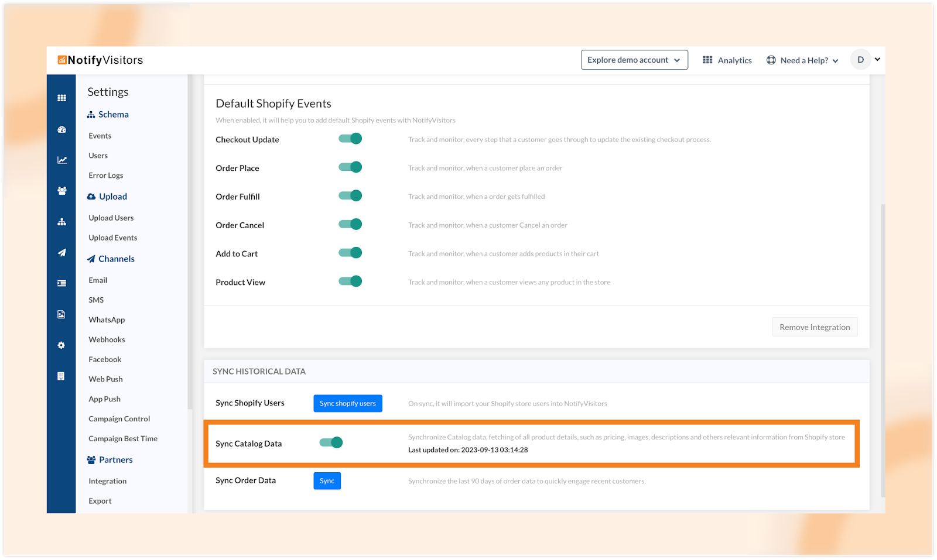Image resolution: width=937 pixels, height=560 pixels.
Task: Open Upload Users in sidebar
Action: coord(111,218)
